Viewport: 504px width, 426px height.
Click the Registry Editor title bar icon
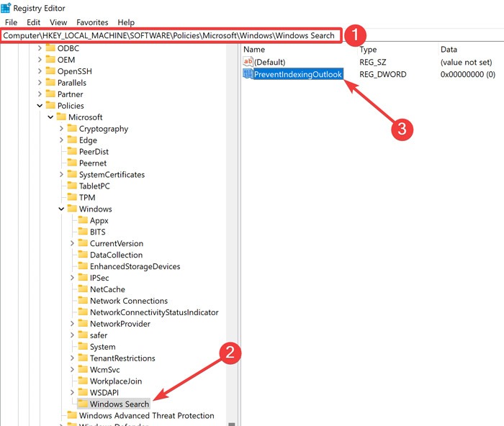(6, 8)
